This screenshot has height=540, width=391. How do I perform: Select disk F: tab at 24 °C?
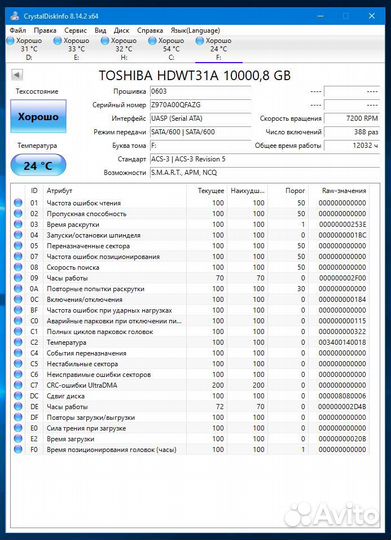(x=218, y=49)
